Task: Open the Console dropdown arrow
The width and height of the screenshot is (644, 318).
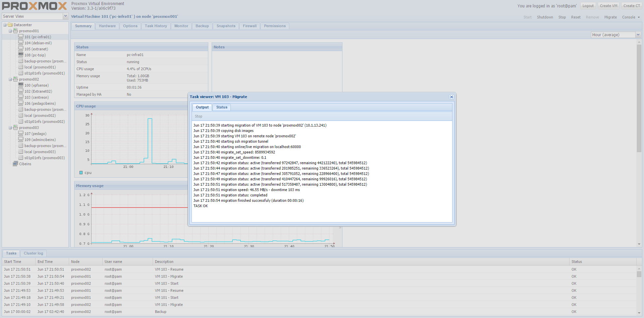Action: 639,17
